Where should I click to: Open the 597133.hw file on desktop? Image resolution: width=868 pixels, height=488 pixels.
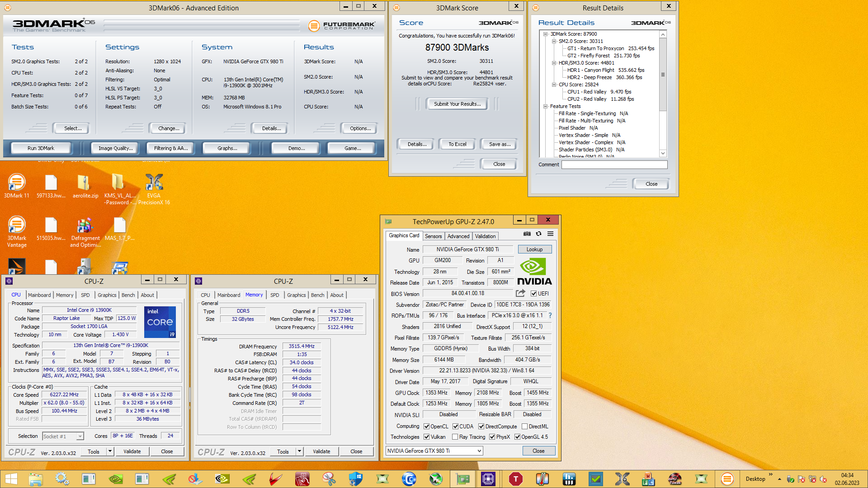point(51,186)
